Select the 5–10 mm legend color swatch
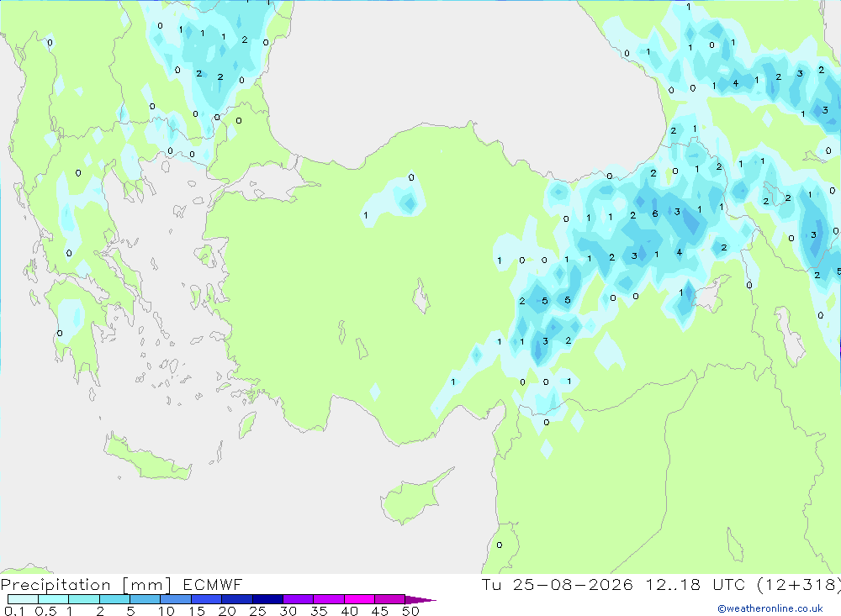The image size is (841, 616). tap(145, 599)
